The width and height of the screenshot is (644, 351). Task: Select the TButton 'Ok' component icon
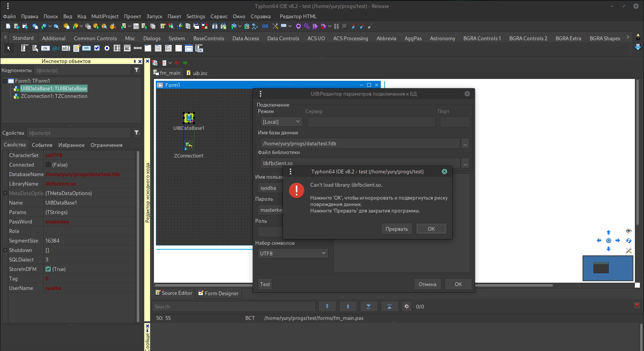45,48
